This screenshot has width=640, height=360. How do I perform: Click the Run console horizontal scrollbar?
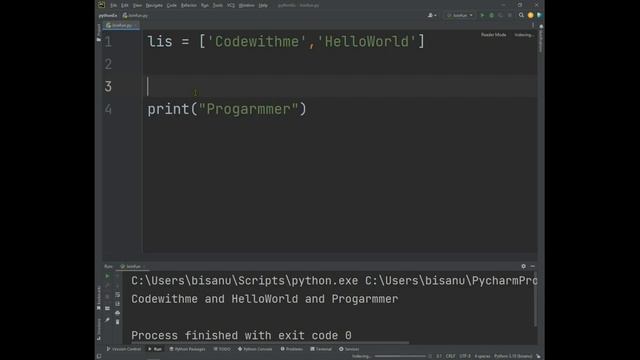tap(269, 343)
